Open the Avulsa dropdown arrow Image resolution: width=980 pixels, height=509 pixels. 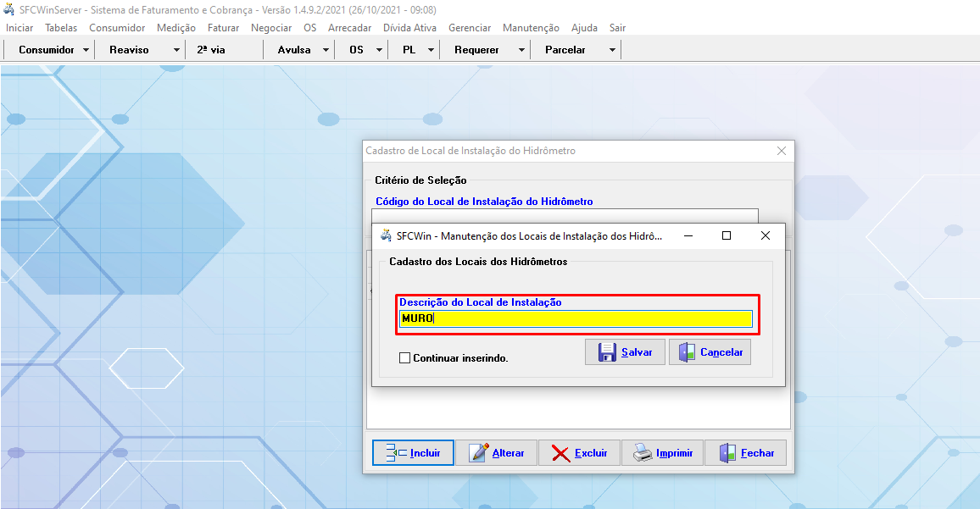(326, 50)
